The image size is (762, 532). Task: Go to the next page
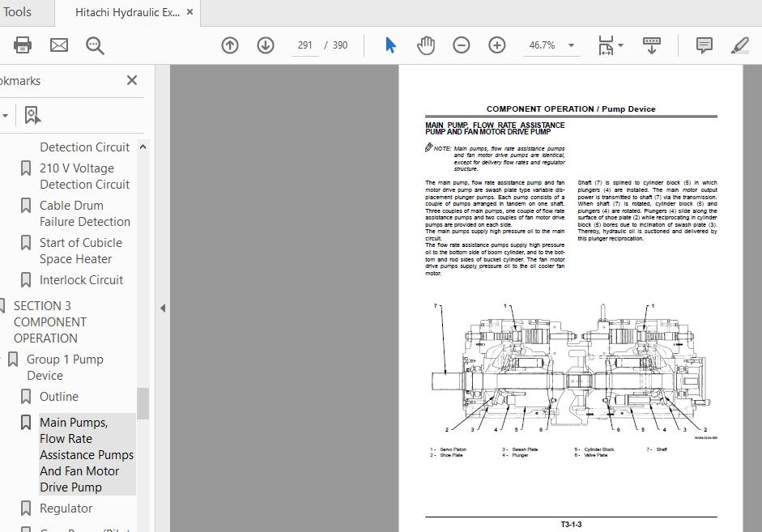pyautogui.click(x=266, y=45)
